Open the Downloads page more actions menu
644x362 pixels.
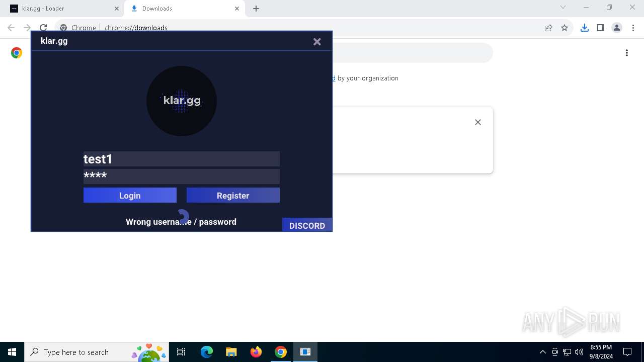point(627,53)
